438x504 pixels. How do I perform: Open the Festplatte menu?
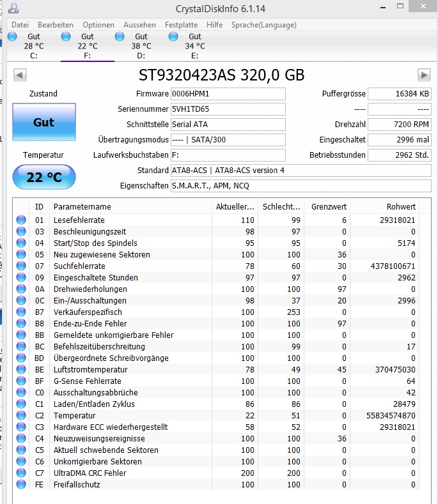coord(181,25)
